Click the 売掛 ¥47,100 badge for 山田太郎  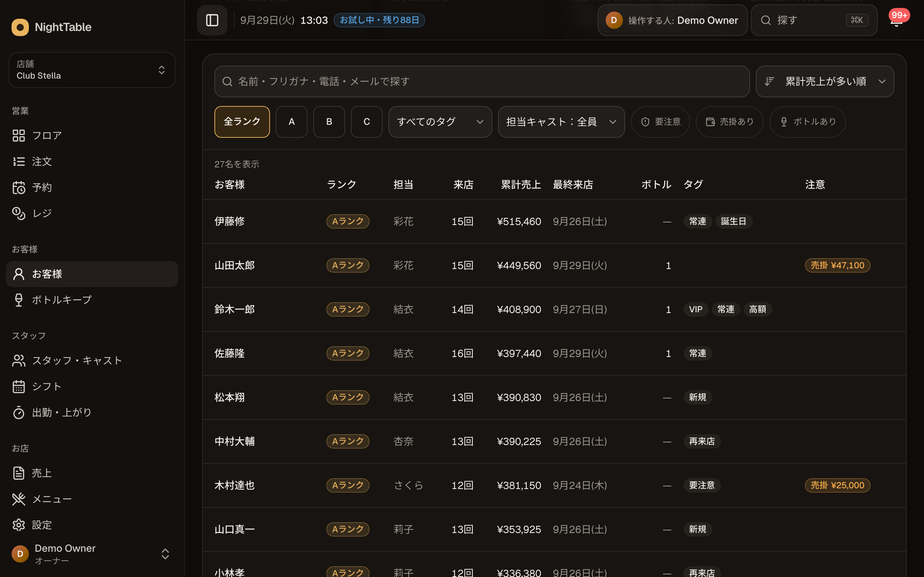837,266
